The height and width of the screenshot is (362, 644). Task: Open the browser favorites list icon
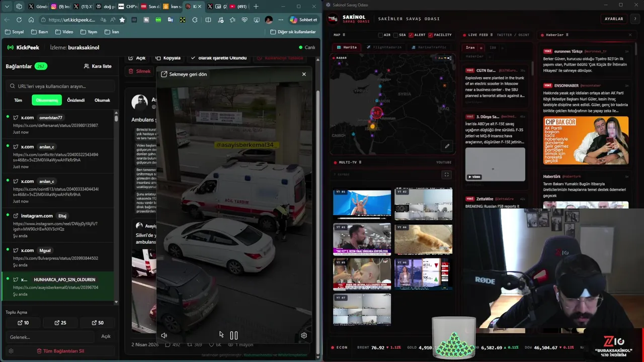click(232, 20)
